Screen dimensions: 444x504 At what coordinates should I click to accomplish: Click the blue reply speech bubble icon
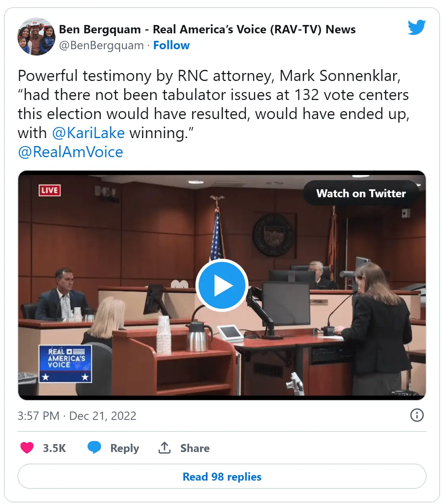pyautogui.click(x=94, y=448)
